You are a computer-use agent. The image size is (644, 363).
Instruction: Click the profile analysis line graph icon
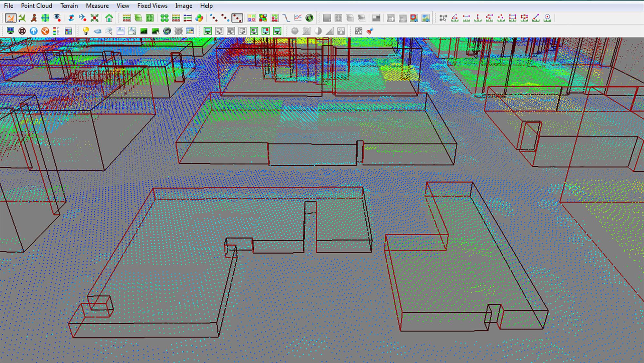click(287, 17)
